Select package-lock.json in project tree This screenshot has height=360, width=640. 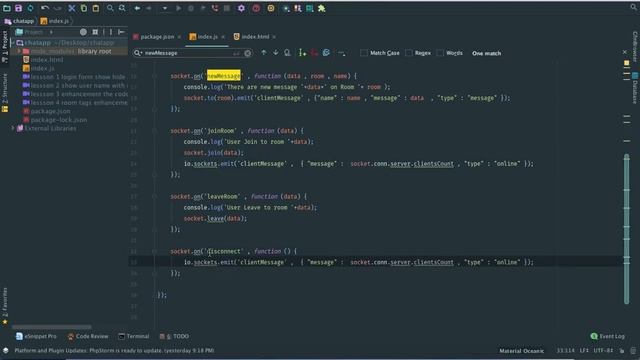55,120
